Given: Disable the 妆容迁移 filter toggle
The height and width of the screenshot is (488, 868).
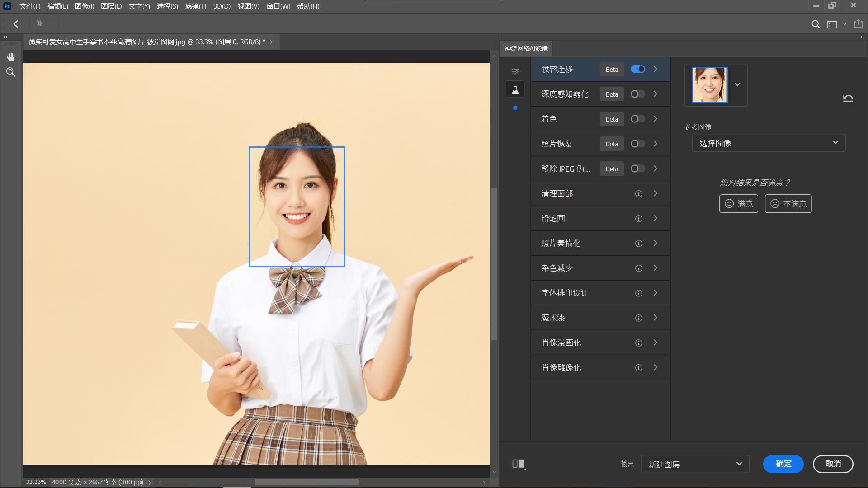Looking at the screenshot, I should [x=638, y=69].
